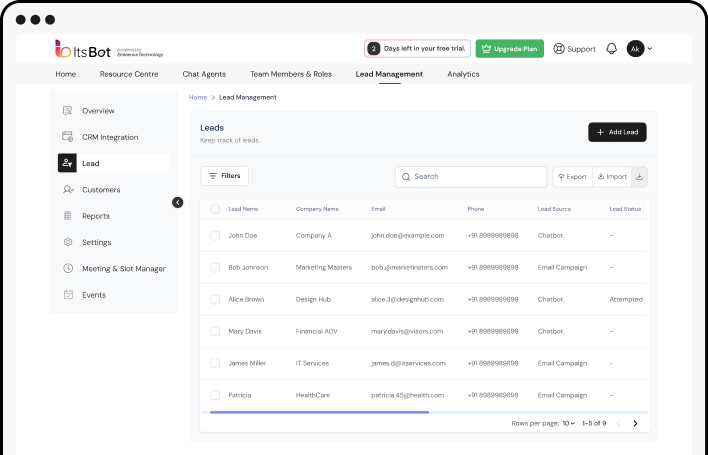Click the horizontal table scrollbar

point(320,411)
